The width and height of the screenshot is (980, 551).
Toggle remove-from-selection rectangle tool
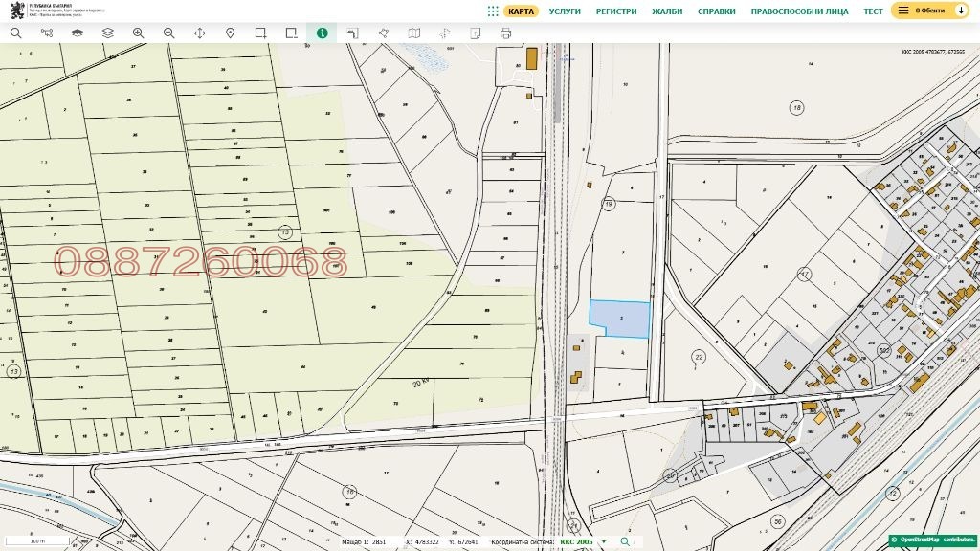[x=291, y=33]
